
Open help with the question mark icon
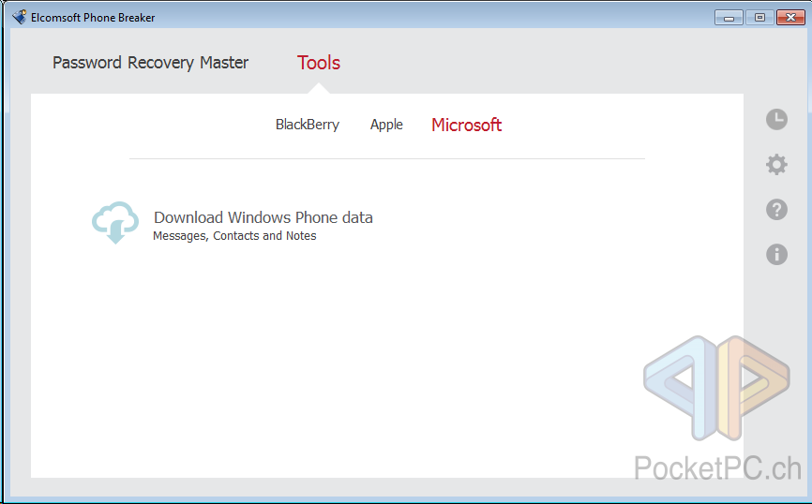(x=776, y=210)
